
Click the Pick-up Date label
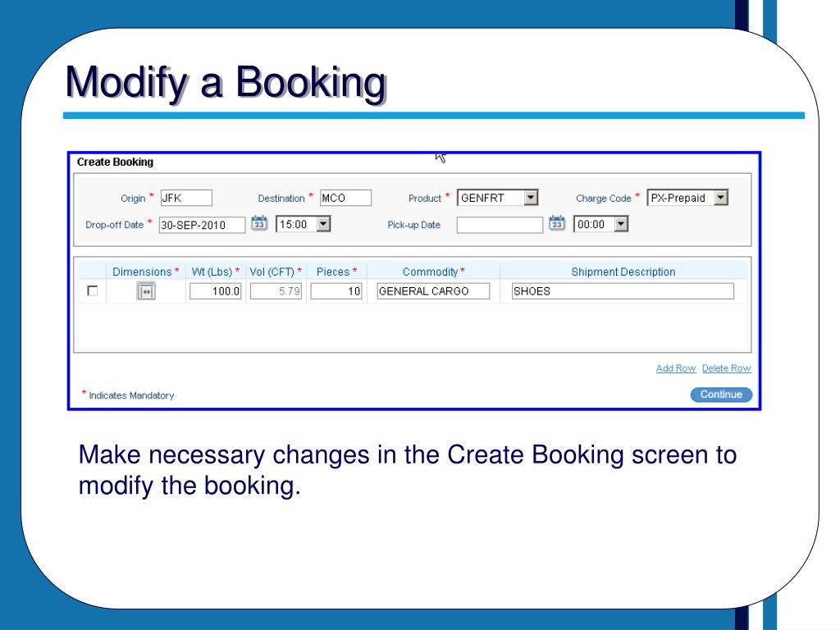pos(414,225)
